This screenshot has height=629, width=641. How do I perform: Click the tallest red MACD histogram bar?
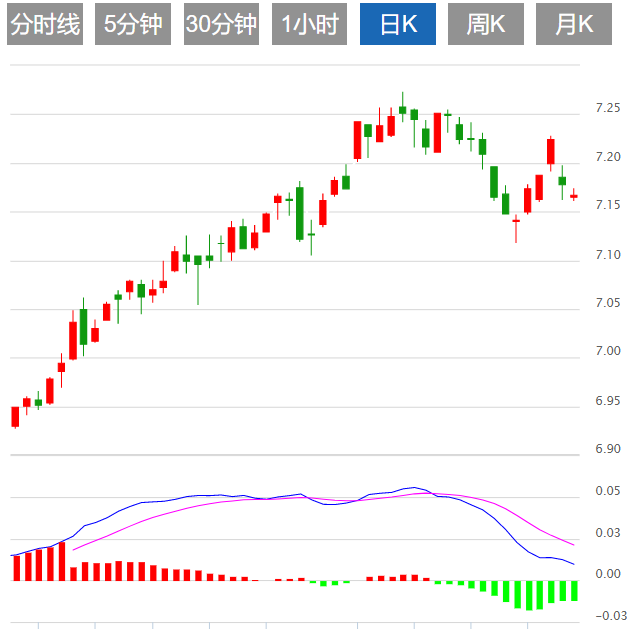[62, 561]
